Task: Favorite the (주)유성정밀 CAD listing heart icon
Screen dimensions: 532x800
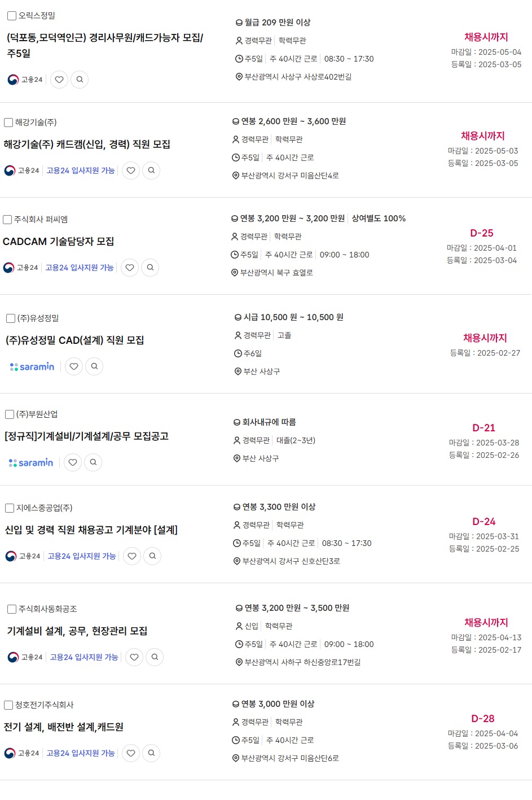Action: pos(74,366)
